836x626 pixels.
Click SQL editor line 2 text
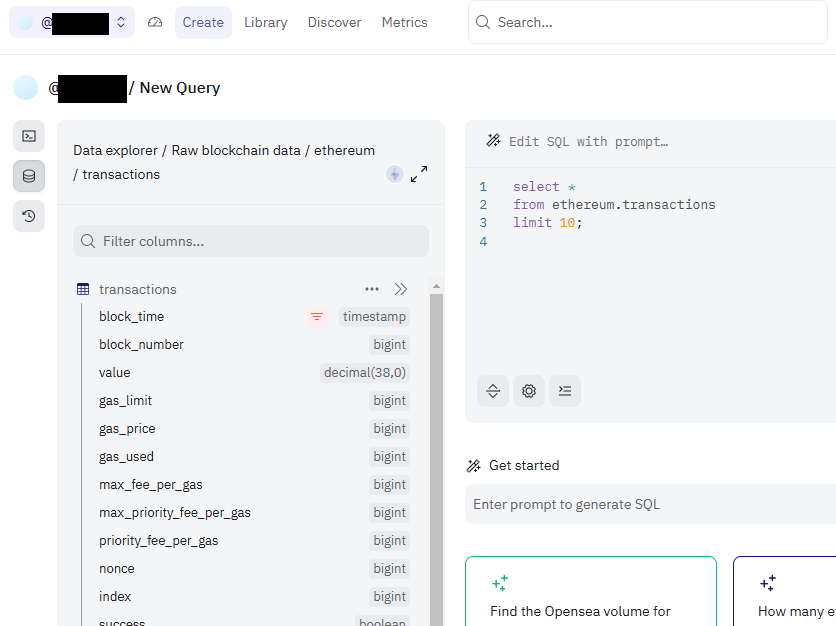614,205
